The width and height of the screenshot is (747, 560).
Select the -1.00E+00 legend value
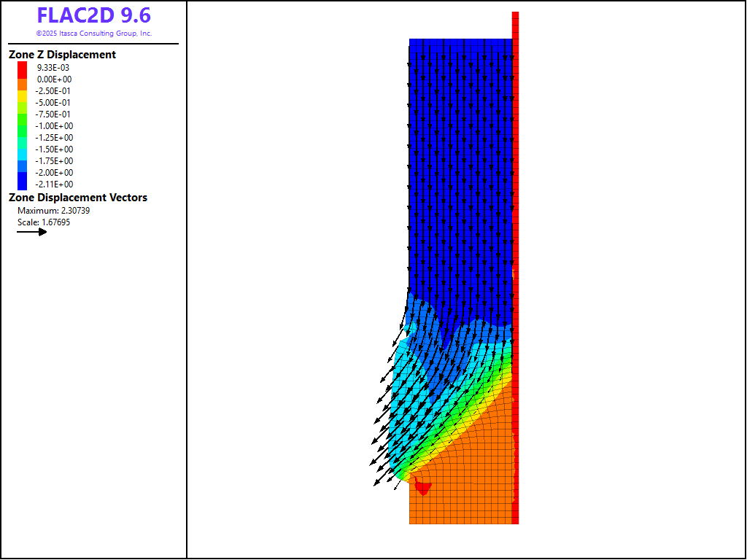click(x=54, y=126)
